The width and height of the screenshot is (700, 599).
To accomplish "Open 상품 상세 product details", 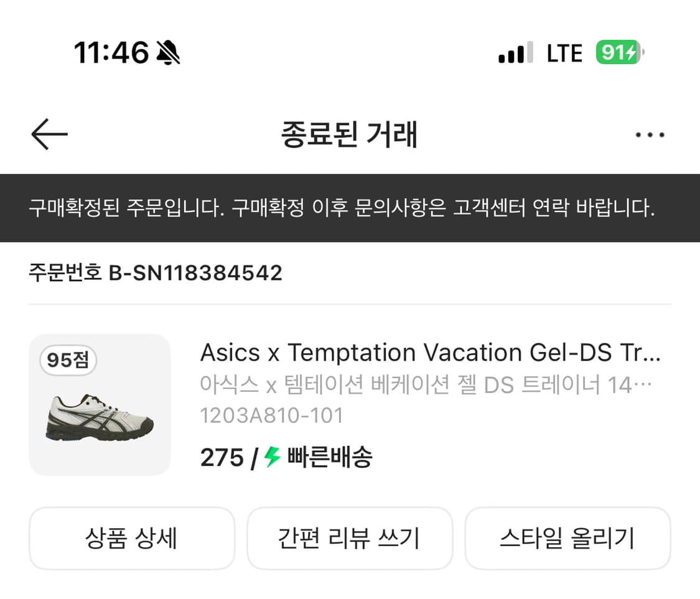I will 132,538.
